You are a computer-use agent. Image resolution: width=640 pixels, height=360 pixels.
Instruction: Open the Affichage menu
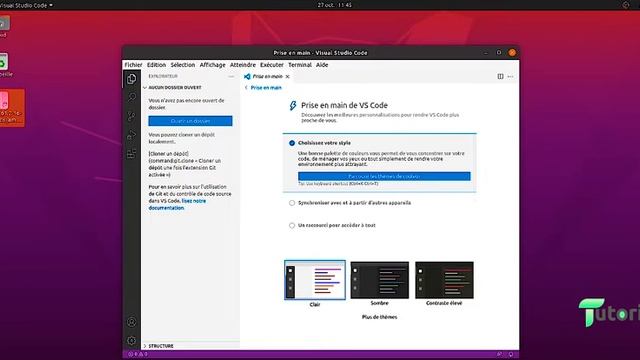[x=212, y=65]
